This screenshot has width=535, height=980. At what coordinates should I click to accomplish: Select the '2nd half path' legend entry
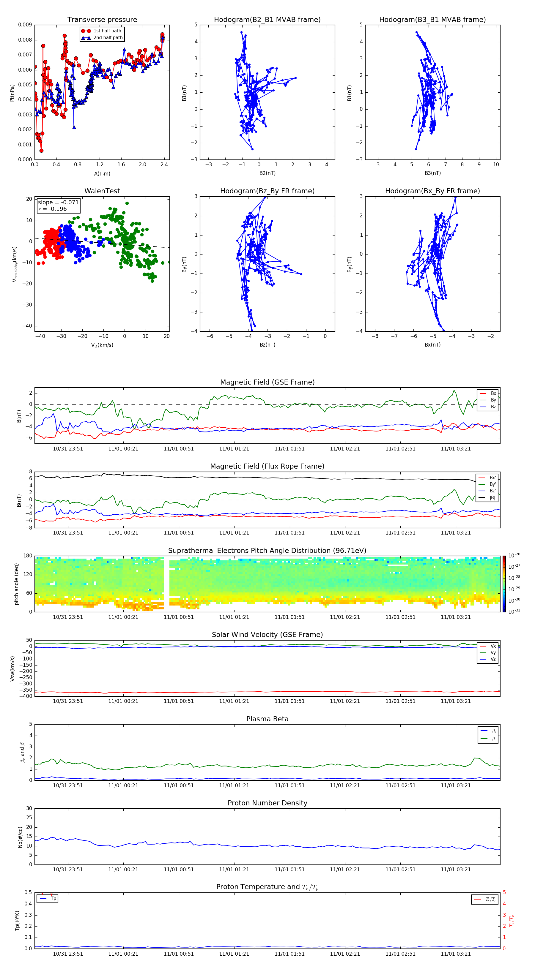(102, 38)
